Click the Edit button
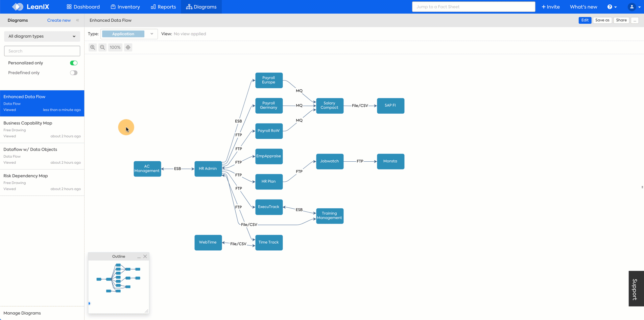Image resolution: width=644 pixels, height=320 pixels. 585,20
